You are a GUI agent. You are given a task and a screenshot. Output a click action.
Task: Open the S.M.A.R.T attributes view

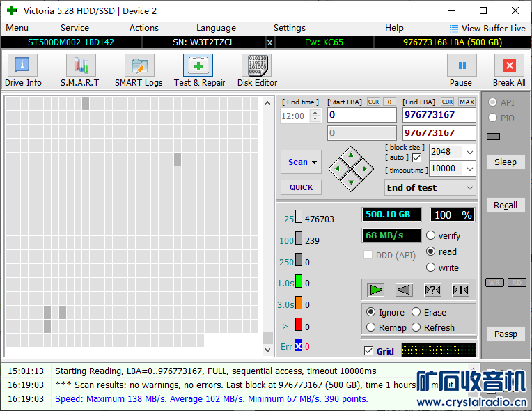click(79, 71)
